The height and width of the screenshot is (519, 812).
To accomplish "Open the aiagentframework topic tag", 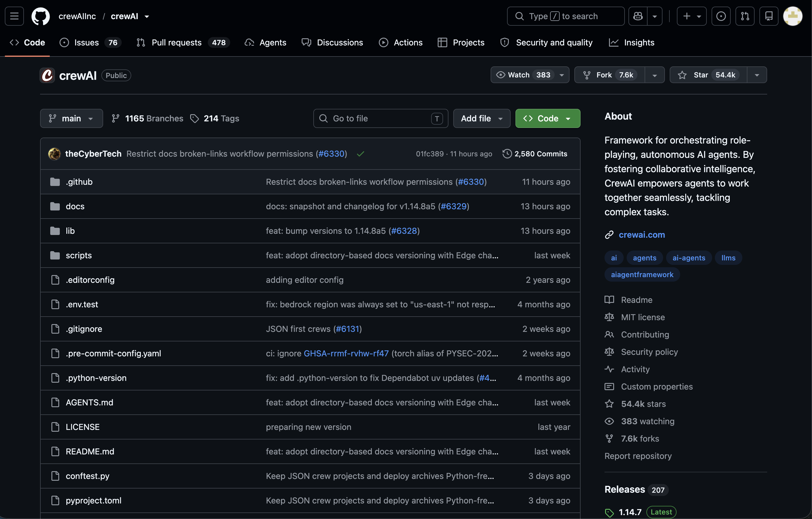I will pos(642,275).
